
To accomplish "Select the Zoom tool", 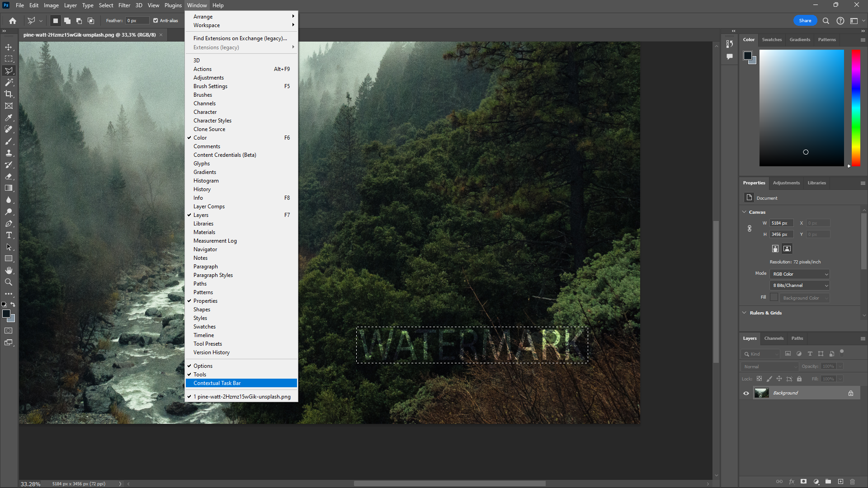I will [x=9, y=282].
